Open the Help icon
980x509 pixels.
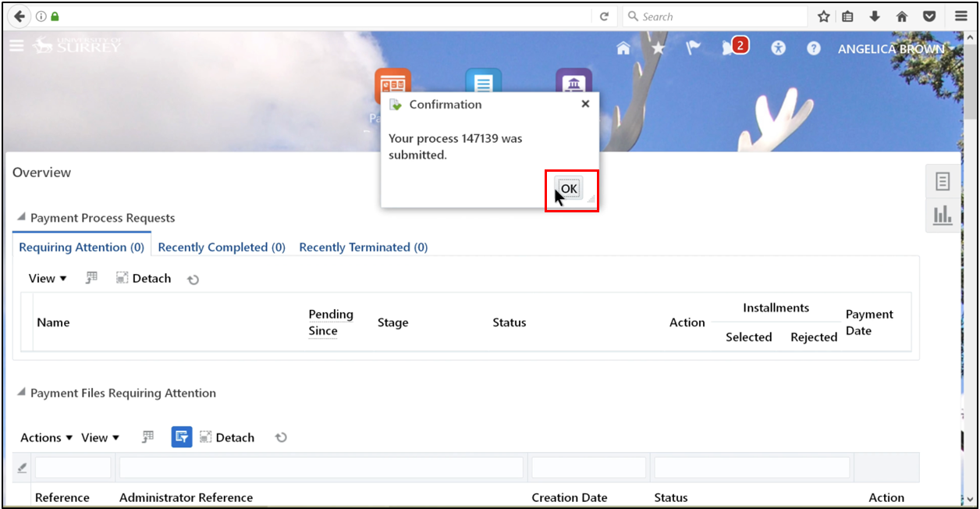point(813,48)
